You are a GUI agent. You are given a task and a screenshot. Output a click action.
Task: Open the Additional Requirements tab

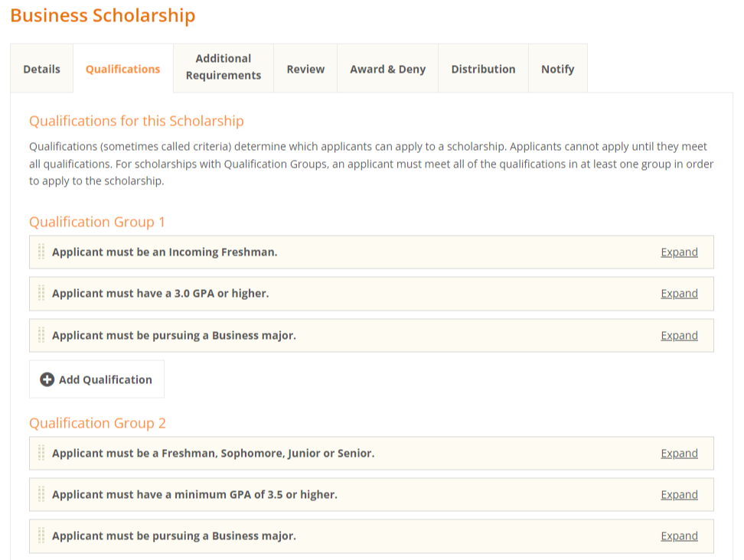coord(223,68)
